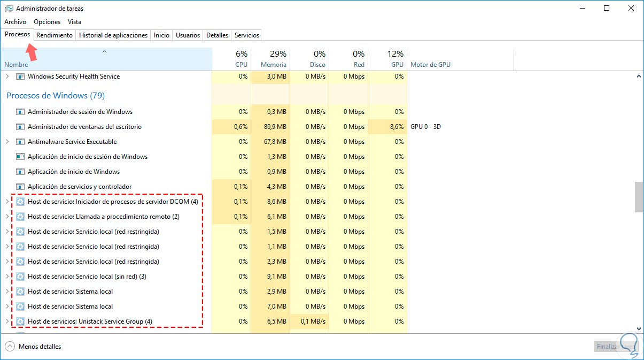Open the Inicio tab
The height and width of the screenshot is (360, 644).
coord(161,35)
